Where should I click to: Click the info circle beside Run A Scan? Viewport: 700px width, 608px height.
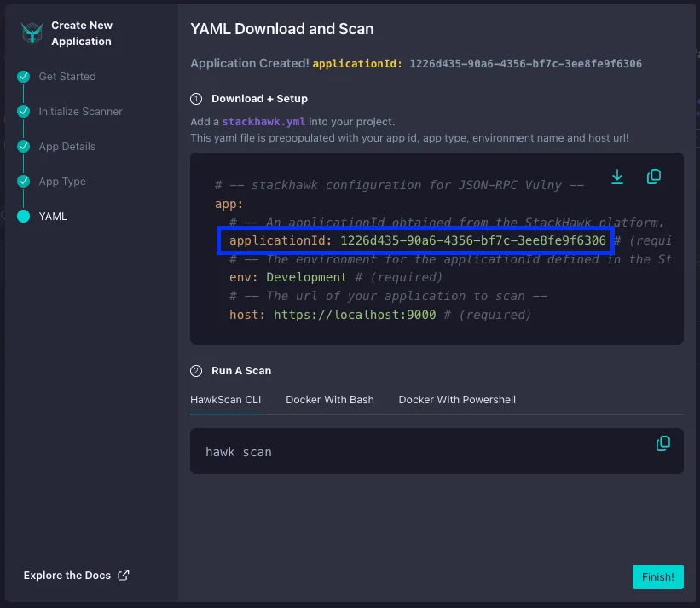pos(195,371)
